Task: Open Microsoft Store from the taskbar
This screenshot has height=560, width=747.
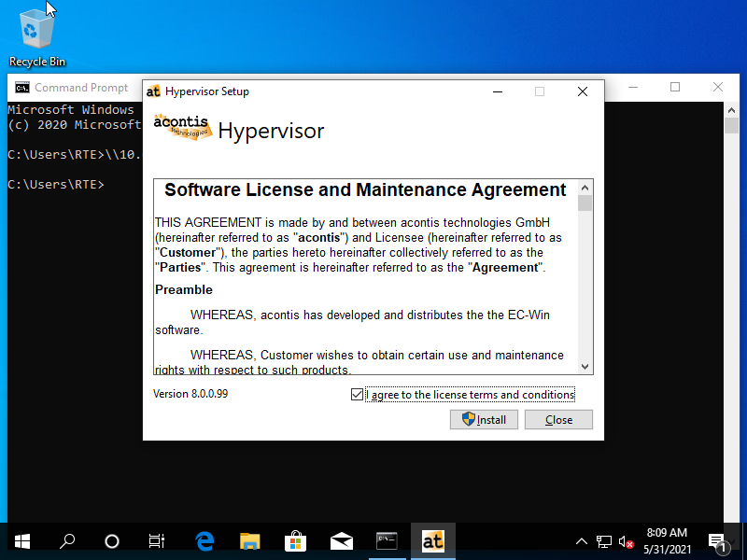Action: tap(295, 541)
